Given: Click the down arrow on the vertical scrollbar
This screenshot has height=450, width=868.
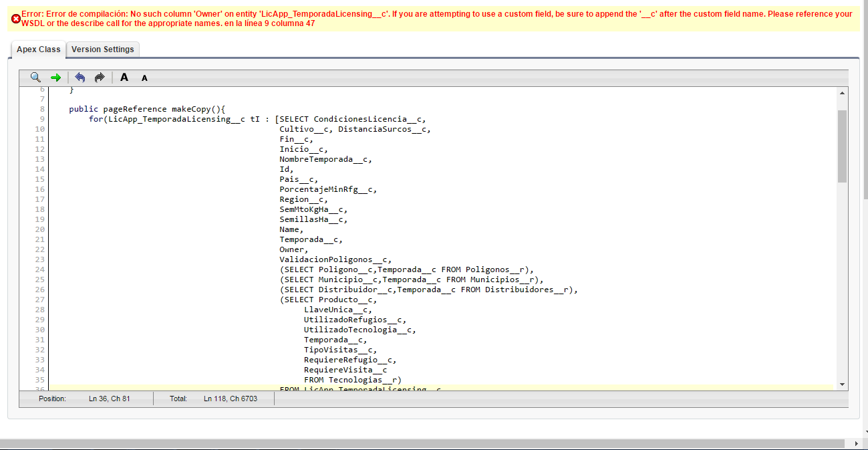Looking at the screenshot, I should click(841, 384).
